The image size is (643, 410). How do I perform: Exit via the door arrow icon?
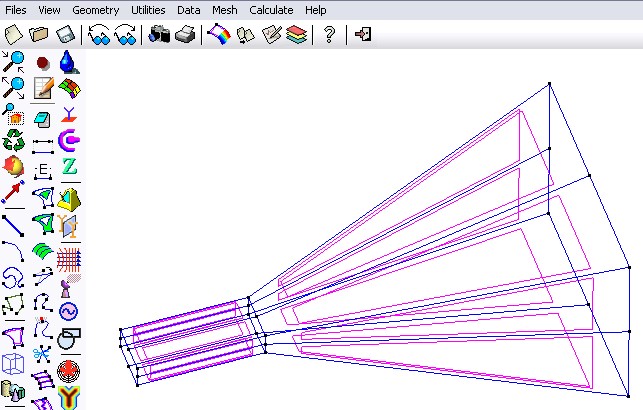pyautogui.click(x=363, y=34)
